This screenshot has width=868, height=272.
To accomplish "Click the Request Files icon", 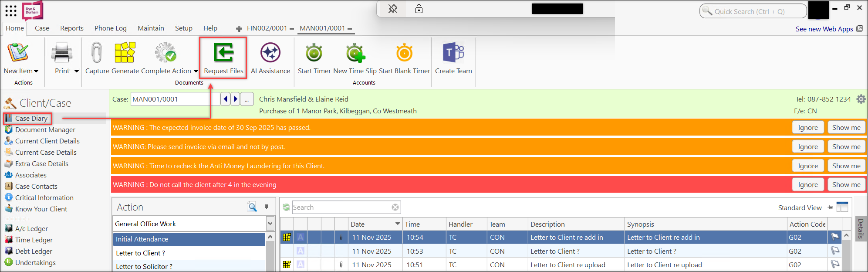I will (x=223, y=53).
